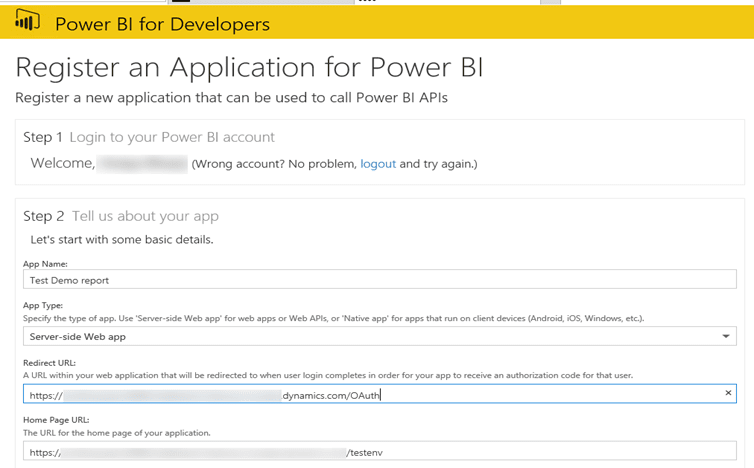Click the App Name label

pyautogui.click(x=45, y=264)
